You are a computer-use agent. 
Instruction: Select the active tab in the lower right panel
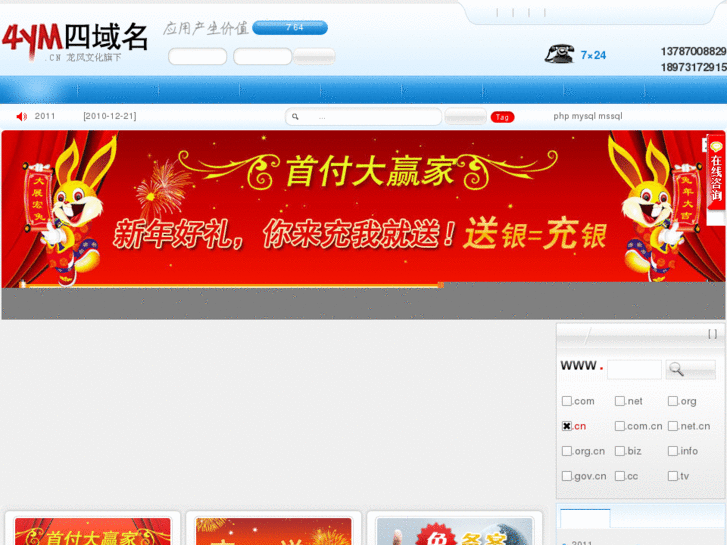(x=585, y=518)
